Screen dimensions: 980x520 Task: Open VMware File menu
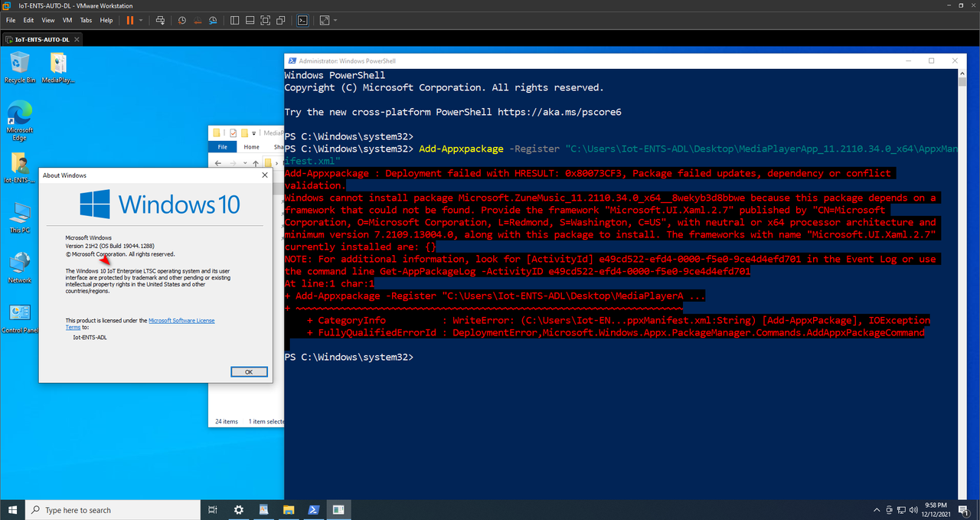pyautogui.click(x=11, y=20)
